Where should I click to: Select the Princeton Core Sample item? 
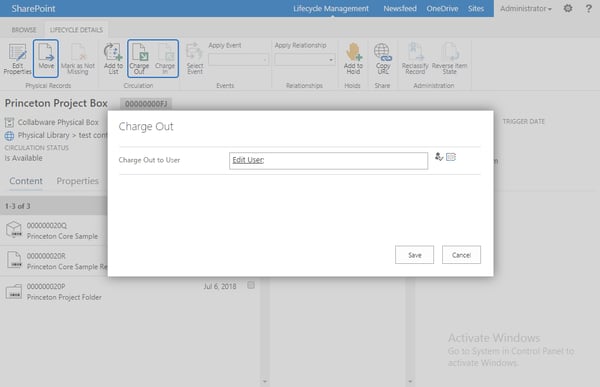(62, 236)
